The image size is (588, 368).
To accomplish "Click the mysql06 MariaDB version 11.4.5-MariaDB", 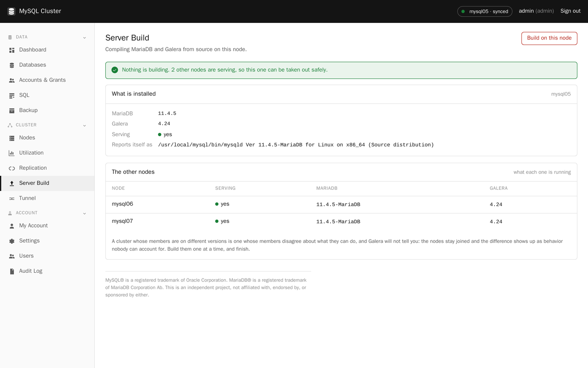I will coord(338,204).
